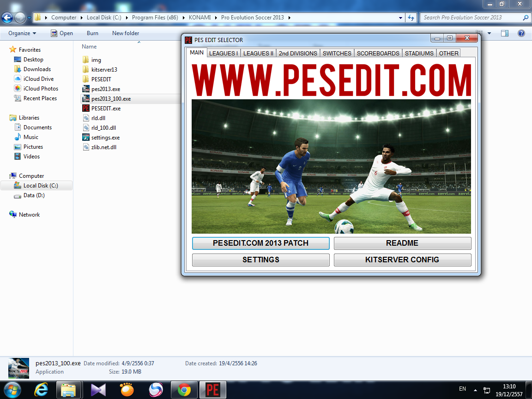Click the Name column header
Viewport: 532px width, 399px height.
(89, 47)
